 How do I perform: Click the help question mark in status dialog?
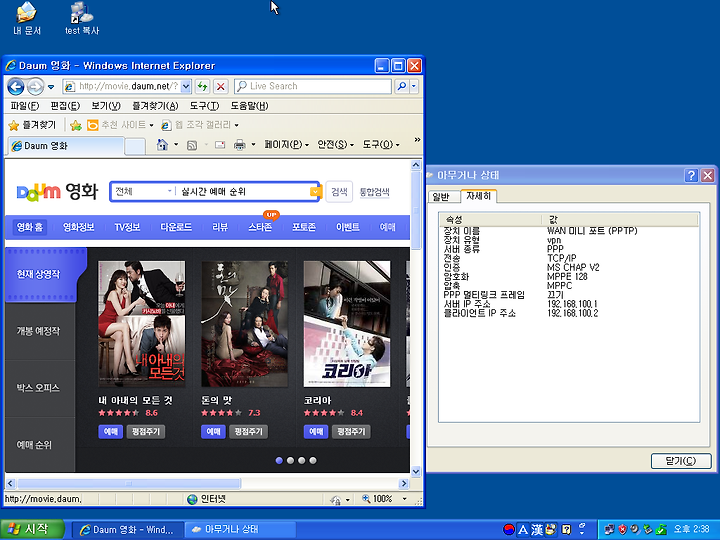[691, 175]
